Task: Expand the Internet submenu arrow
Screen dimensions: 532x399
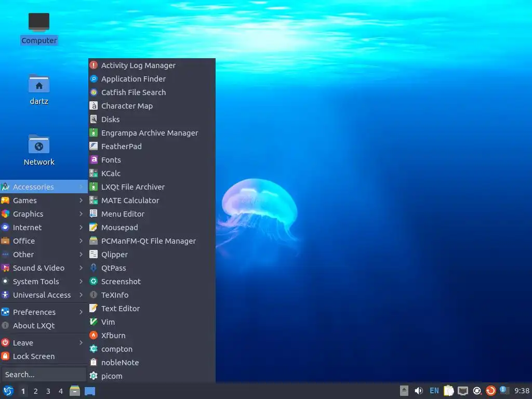Action: 81,228
